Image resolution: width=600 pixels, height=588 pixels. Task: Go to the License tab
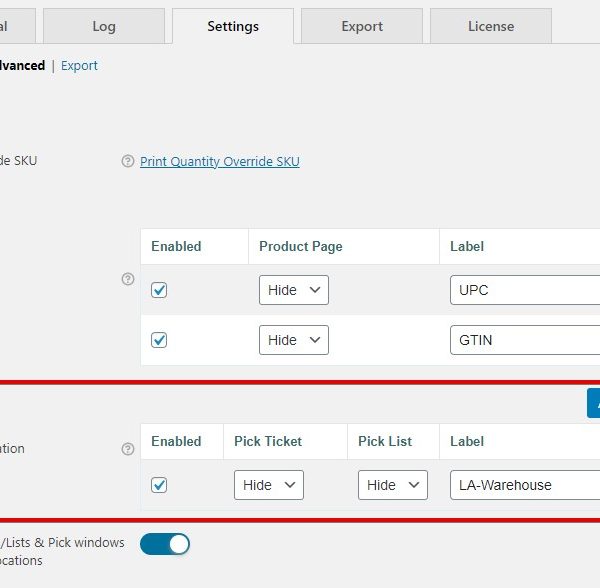click(x=491, y=26)
